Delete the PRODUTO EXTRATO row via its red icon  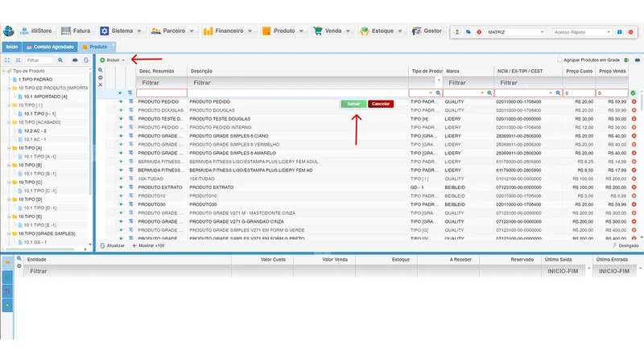coord(634,187)
